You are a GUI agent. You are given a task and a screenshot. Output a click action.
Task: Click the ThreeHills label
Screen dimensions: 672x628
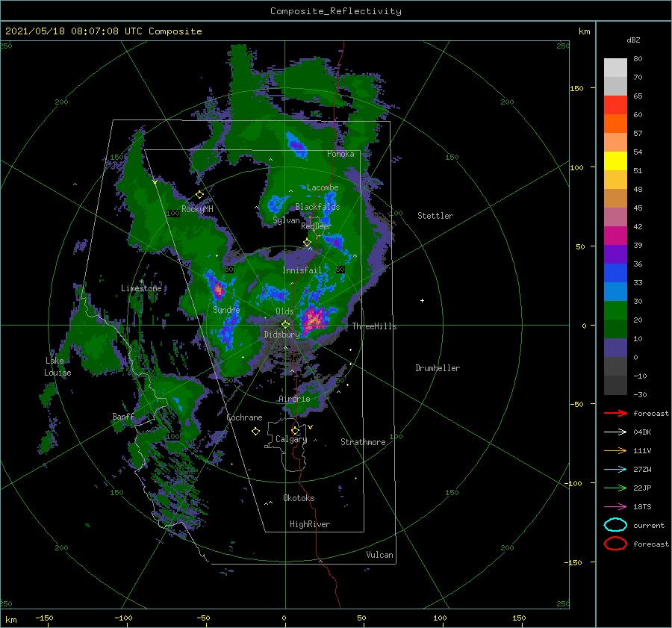click(374, 326)
